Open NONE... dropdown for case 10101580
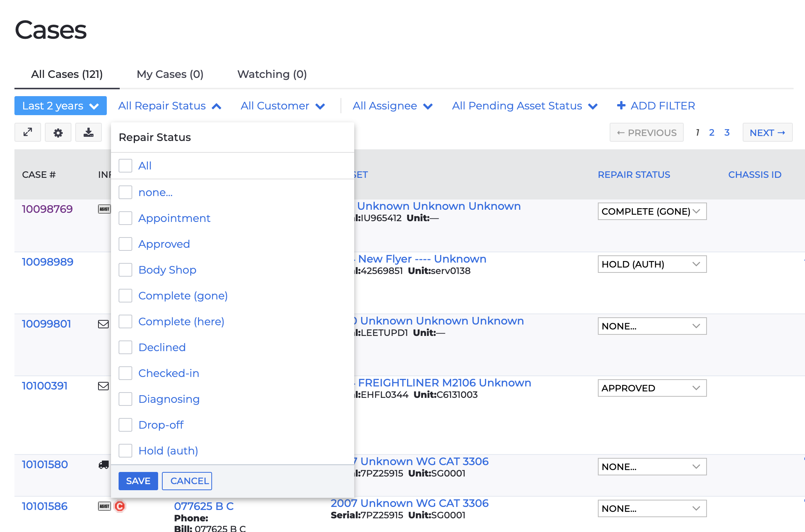805x532 pixels. click(652, 467)
